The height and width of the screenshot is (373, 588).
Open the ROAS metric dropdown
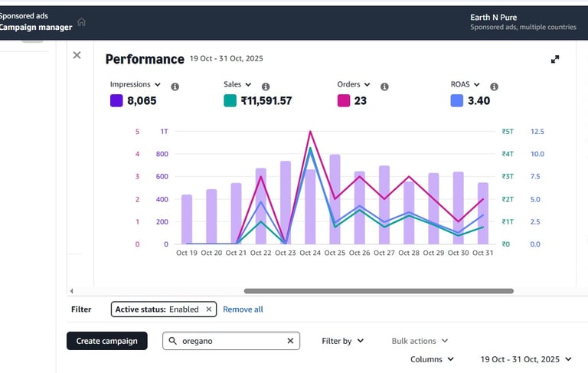[465, 84]
